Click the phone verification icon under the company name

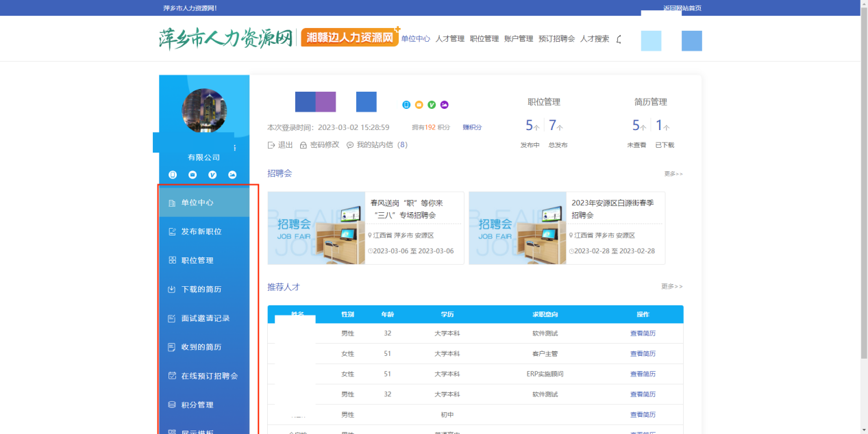pos(173,175)
